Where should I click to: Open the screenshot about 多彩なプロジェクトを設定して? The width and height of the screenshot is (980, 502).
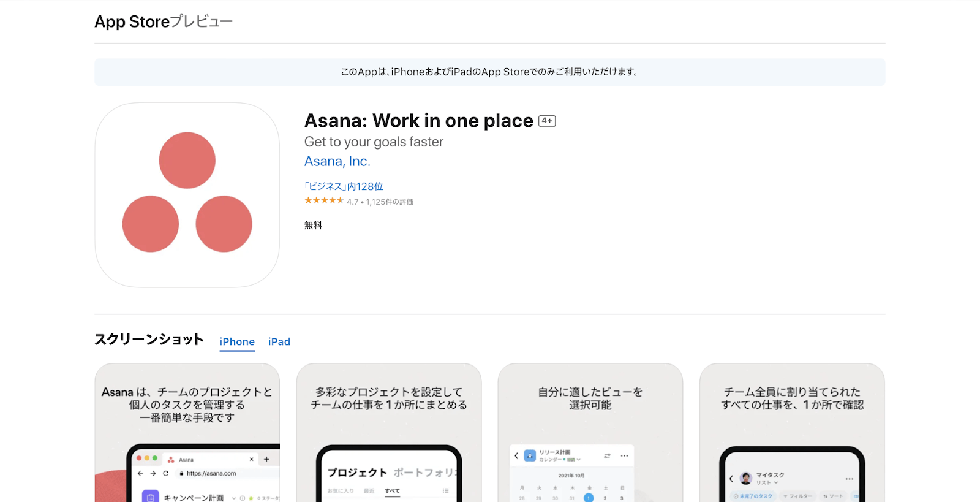coord(389,433)
